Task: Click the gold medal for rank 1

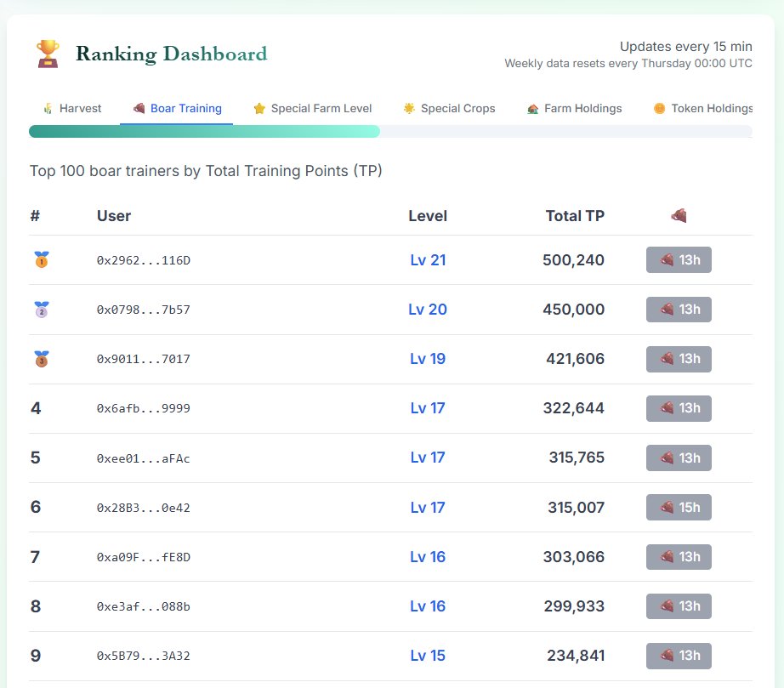Action: pos(42,260)
